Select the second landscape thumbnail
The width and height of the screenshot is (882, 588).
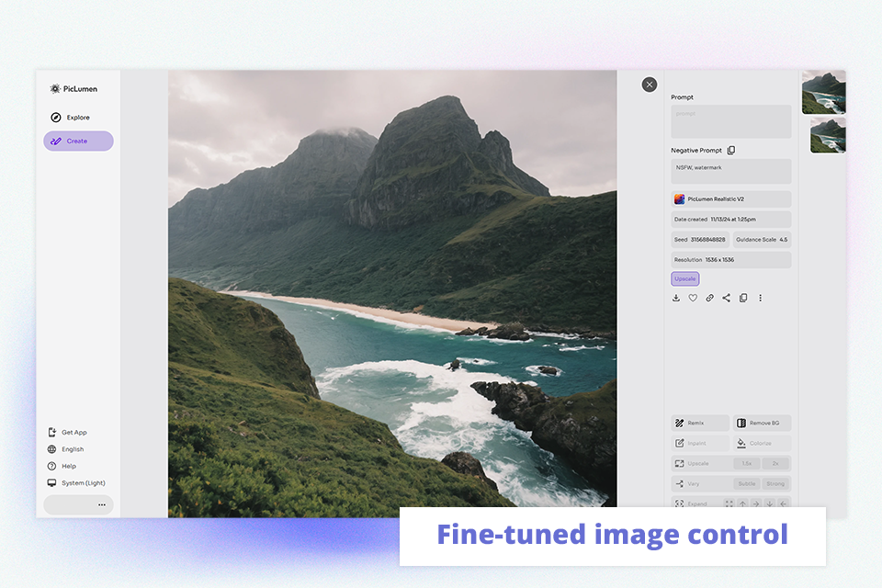[828, 136]
